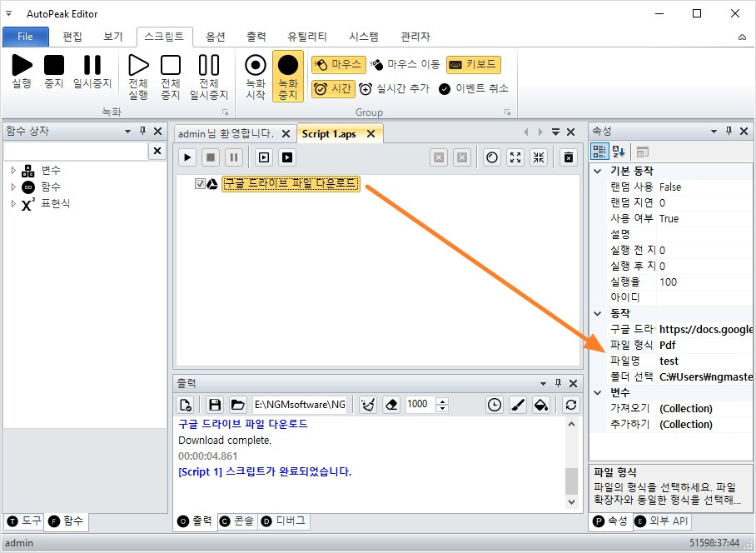The height and width of the screenshot is (553, 756).
Task: Click the expand-all arrows icon in script toolbar
Action: pos(515,157)
